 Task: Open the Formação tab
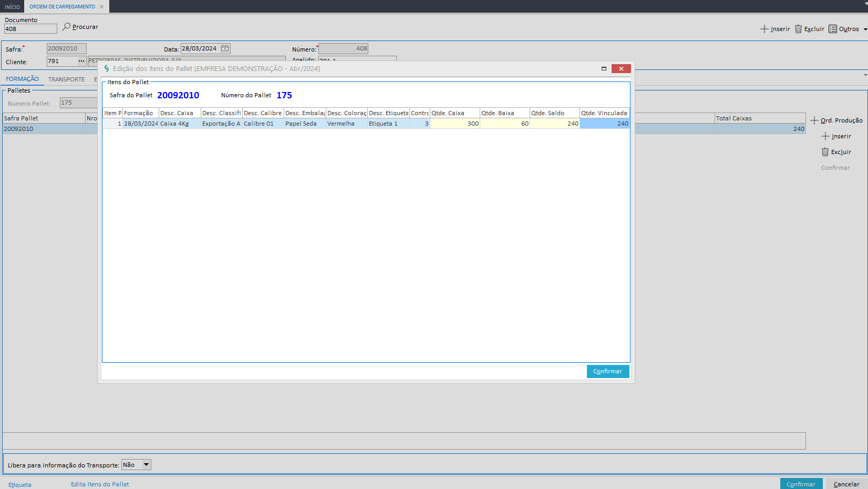(x=22, y=79)
